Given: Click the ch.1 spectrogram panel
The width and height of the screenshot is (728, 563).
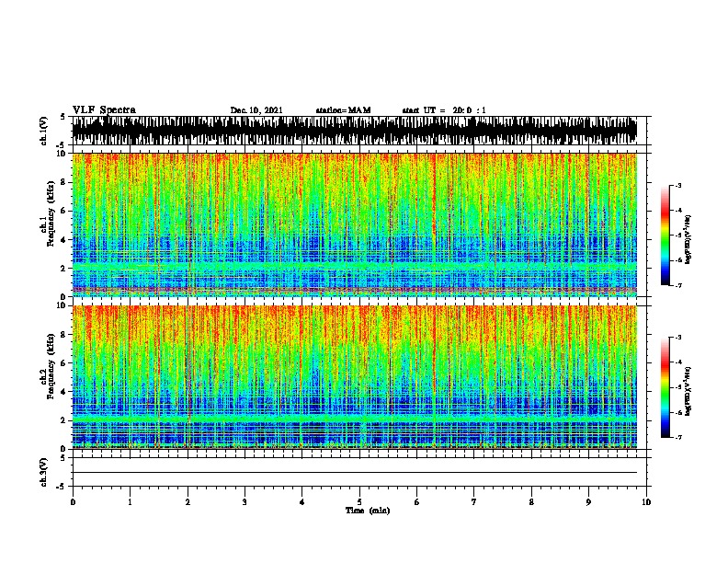Looking at the screenshot, I should 355,224.
